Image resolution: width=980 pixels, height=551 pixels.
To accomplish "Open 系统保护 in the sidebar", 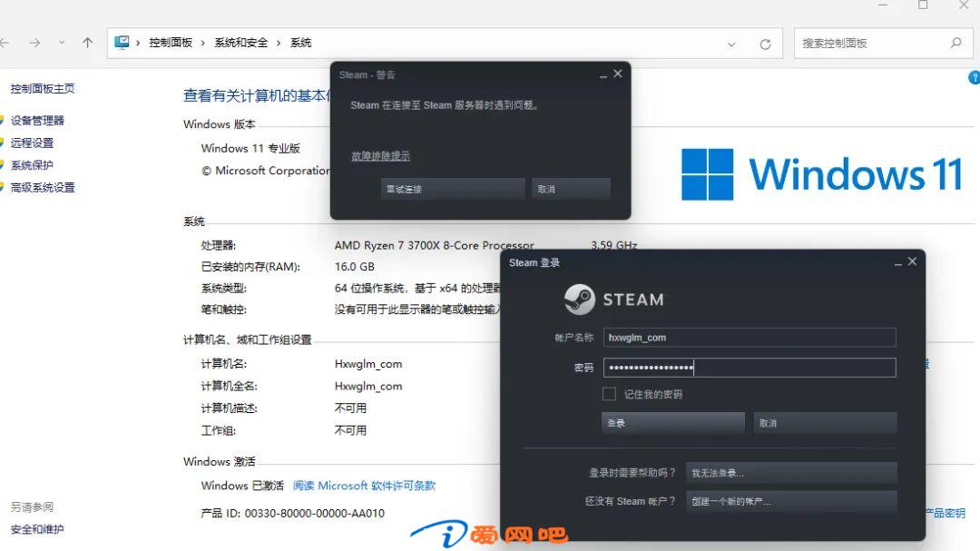I will point(32,165).
